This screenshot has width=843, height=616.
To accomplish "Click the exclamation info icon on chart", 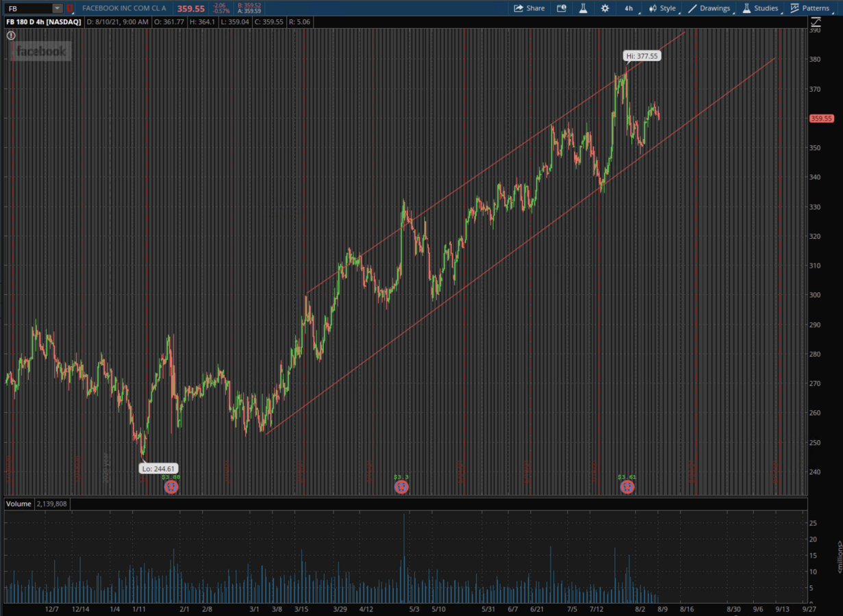I will pos(11,36).
